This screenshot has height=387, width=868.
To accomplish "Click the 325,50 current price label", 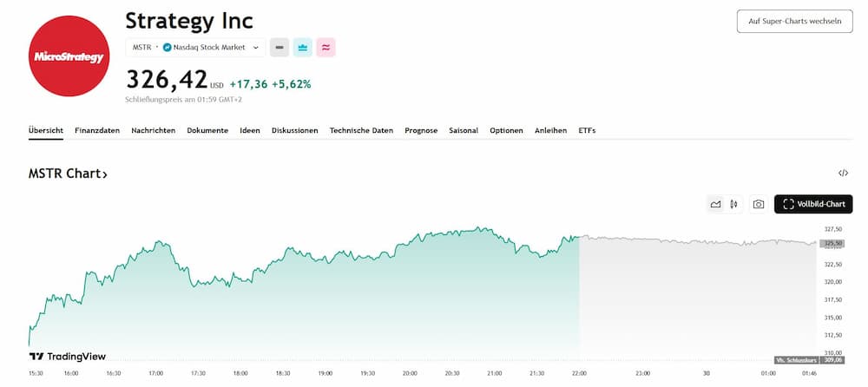I will [833, 244].
